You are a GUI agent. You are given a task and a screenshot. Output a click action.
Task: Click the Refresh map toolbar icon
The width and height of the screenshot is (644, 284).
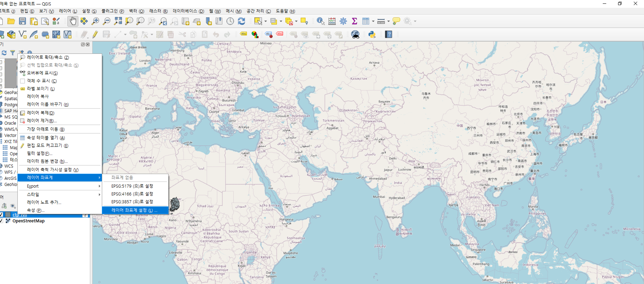(241, 21)
